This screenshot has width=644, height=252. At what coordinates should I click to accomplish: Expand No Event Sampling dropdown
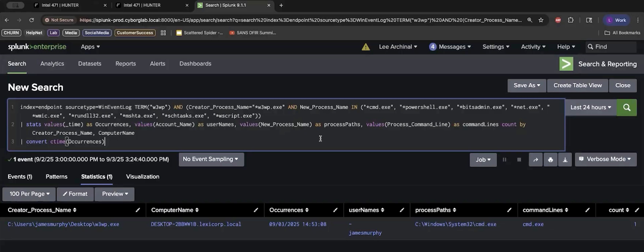pos(211,159)
